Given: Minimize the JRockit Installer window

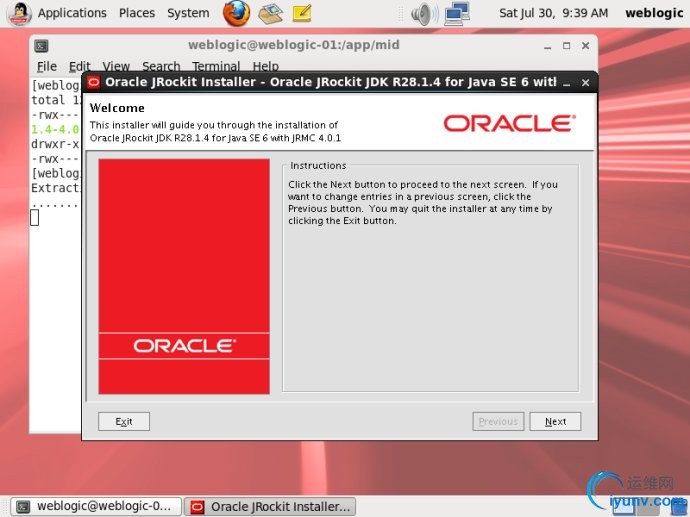Looking at the screenshot, I should [x=567, y=83].
